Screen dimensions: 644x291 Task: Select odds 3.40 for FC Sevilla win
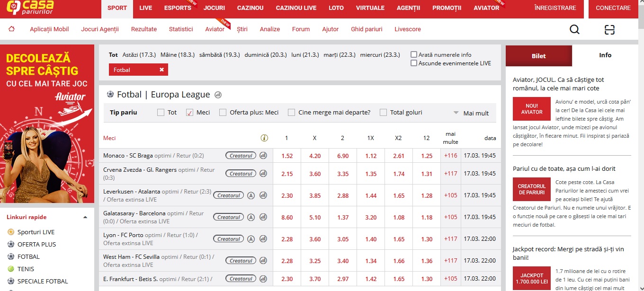point(343,261)
